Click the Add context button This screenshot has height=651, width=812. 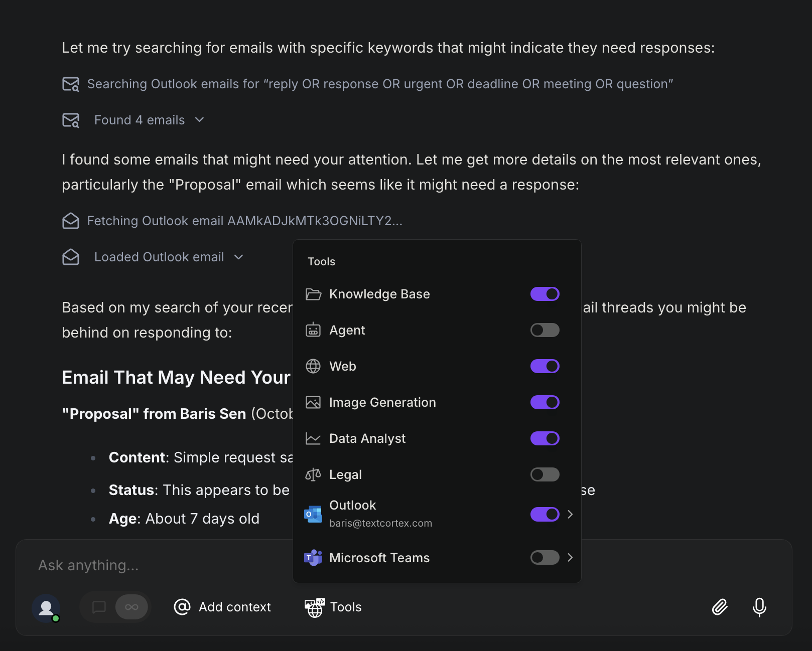tap(222, 607)
